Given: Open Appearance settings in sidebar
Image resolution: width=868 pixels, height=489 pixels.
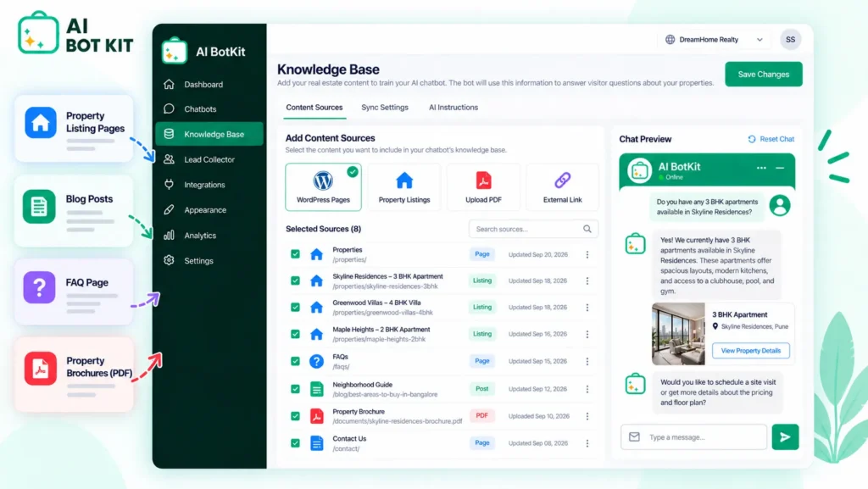Looking at the screenshot, I should pyautogui.click(x=209, y=209).
